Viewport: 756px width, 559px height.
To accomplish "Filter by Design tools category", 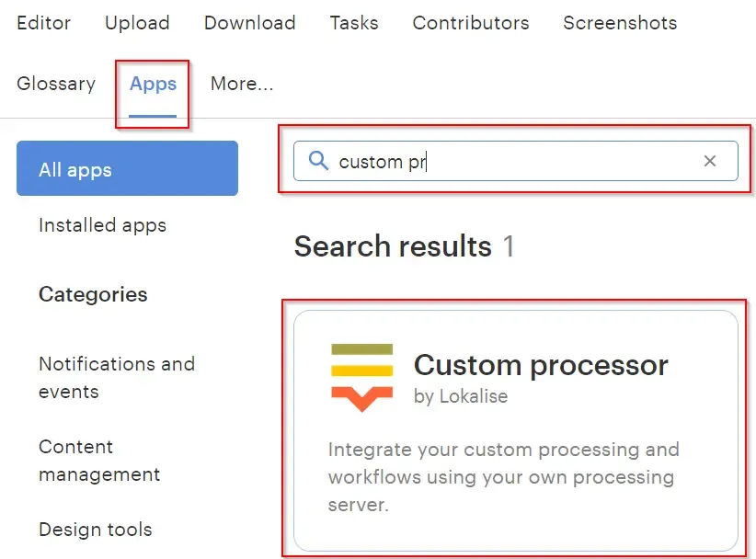I will 96,530.
